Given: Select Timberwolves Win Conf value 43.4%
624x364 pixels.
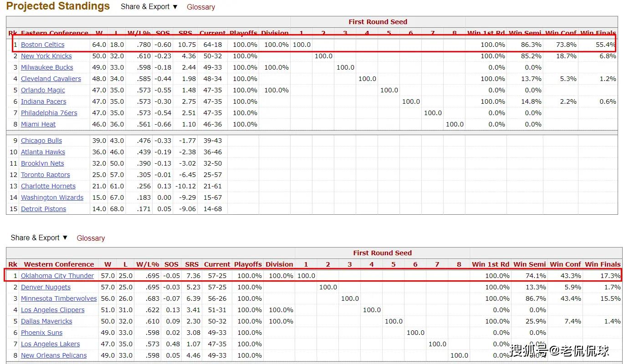Looking at the screenshot, I should click(571, 298).
